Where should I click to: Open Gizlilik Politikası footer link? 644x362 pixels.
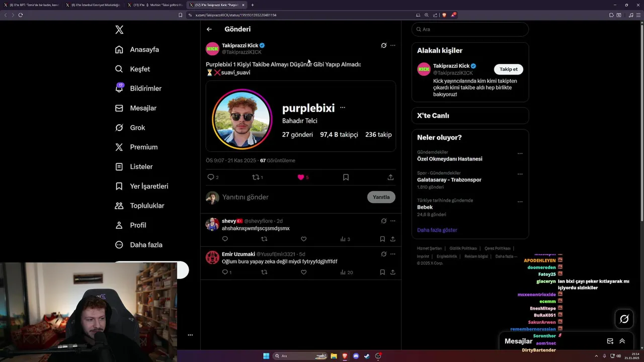click(463, 248)
